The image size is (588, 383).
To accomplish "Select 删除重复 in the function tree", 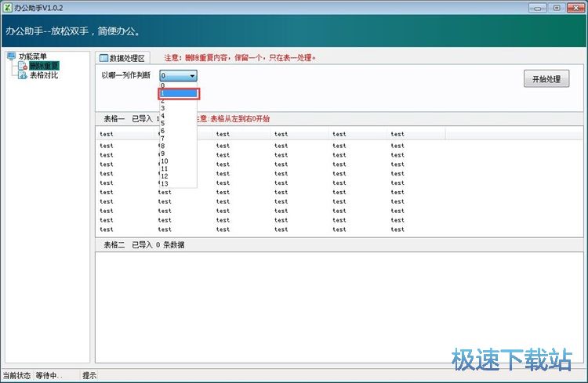I will coord(43,67).
